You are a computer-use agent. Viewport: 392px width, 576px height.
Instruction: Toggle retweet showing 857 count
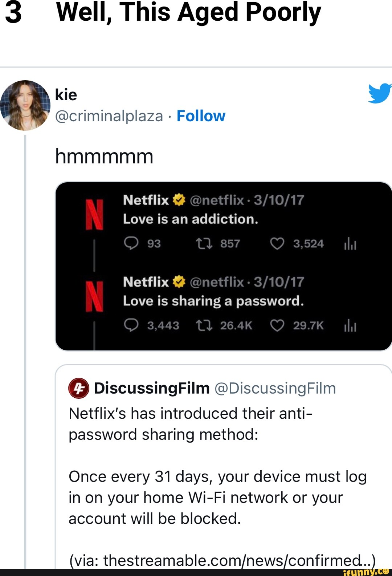pos(206,243)
